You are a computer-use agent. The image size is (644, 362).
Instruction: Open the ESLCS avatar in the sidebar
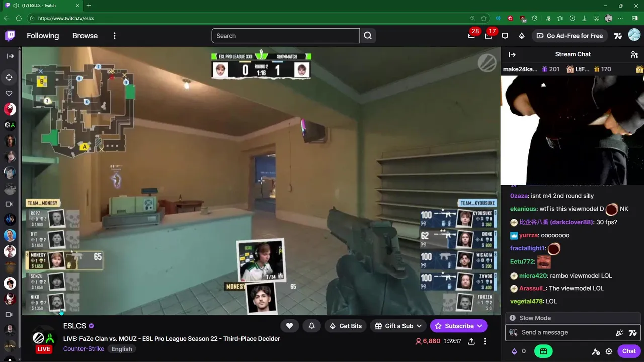click(10, 125)
